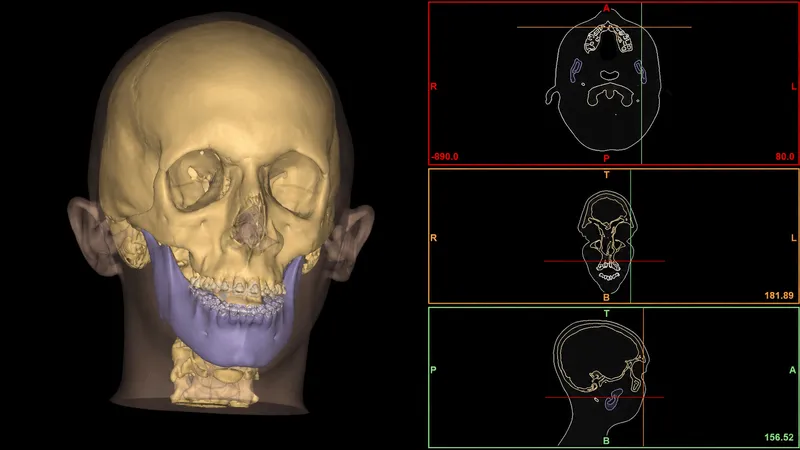The image size is (800, 450).
Task: Click the green 'B' label in sagittal view
Action: click(606, 441)
